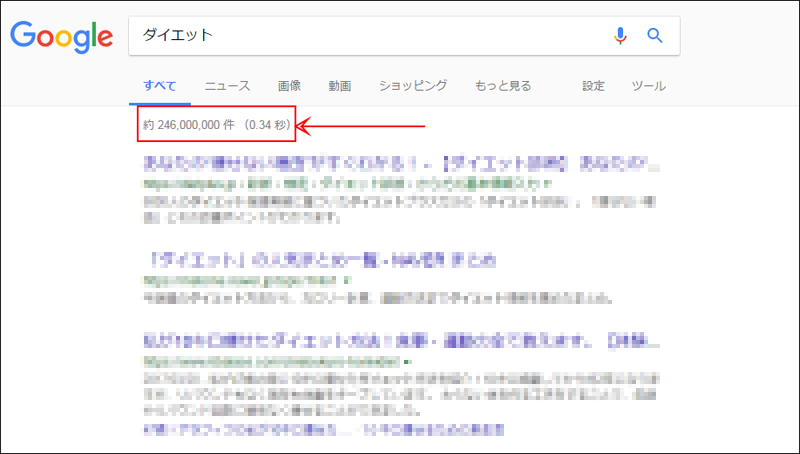Start voice search with the microphone icon

pos(620,36)
